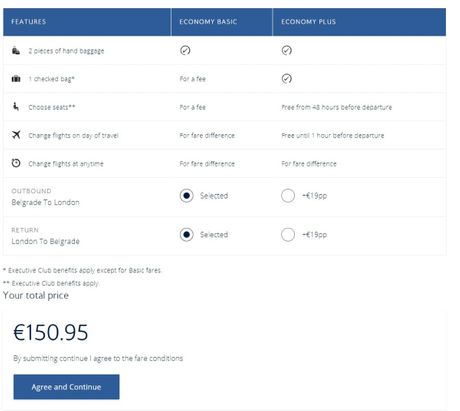
Task: Select Economy Basic for outbound Belgrade to London
Action: [186, 196]
